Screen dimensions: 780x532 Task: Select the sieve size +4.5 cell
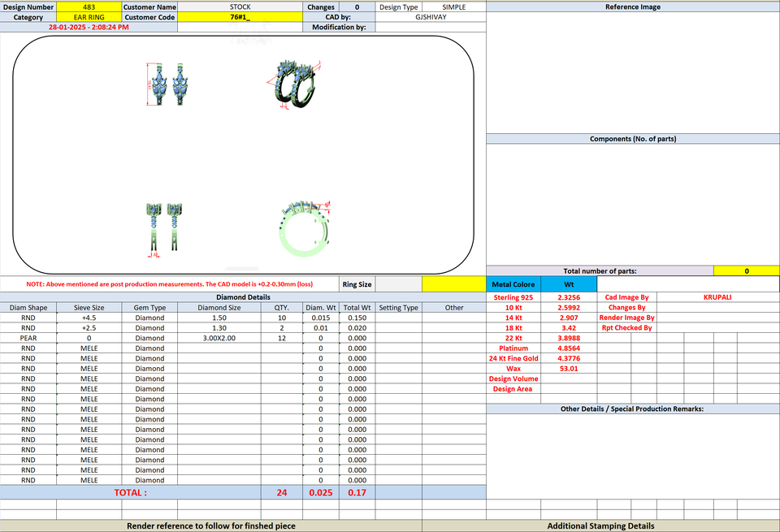tap(89, 318)
